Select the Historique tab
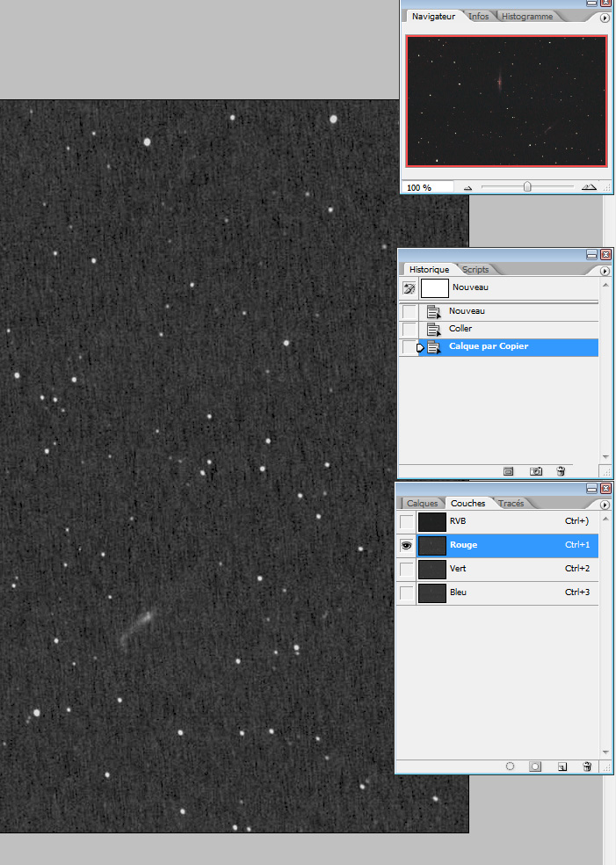 pos(429,270)
